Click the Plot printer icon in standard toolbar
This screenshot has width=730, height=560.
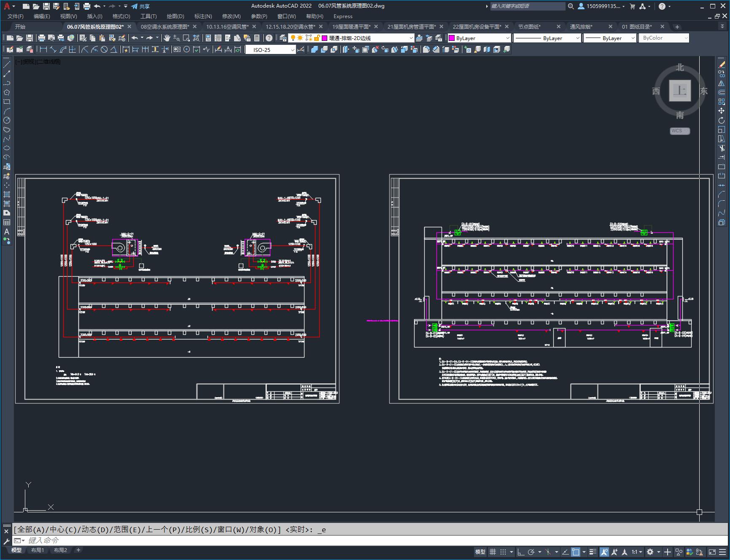point(42,38)
